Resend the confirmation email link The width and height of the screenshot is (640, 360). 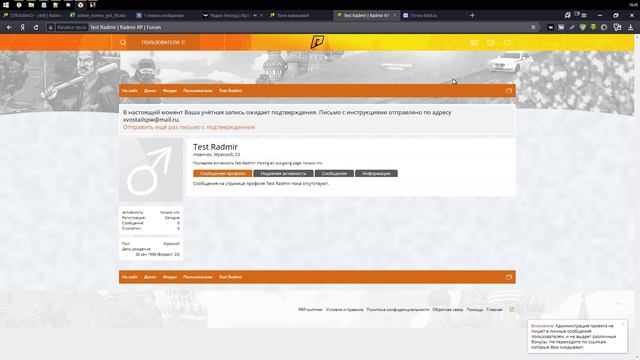[x=189, y=127]
